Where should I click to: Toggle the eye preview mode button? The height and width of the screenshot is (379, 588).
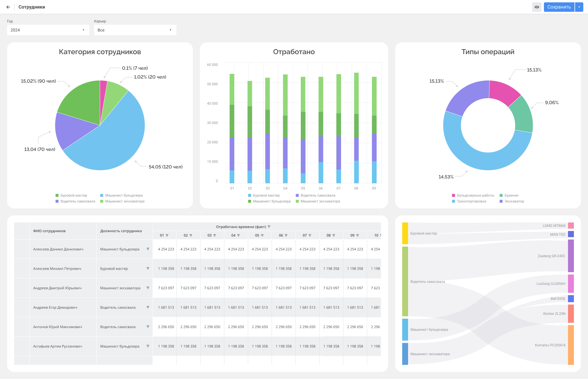(x=537, y=7)
